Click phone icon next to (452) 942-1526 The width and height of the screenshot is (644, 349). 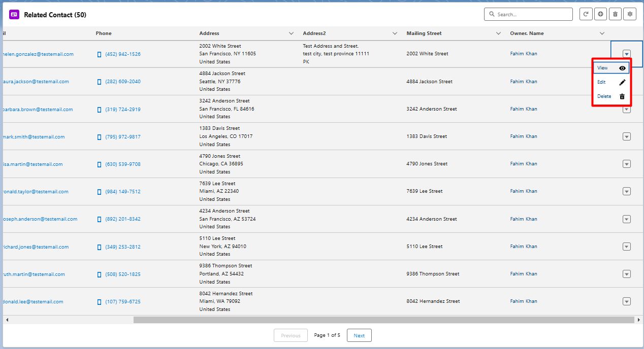click(x=99, y=54)
